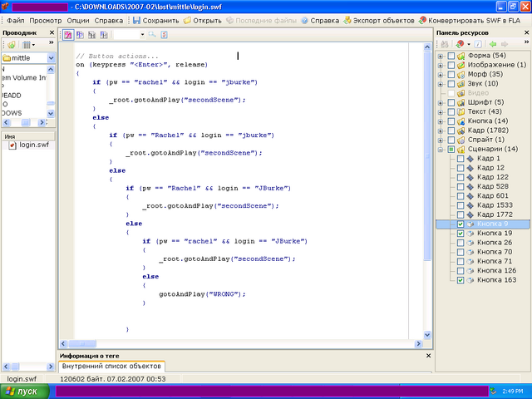Click the Конвертировать SWF в FLA icon
This screenshot has width=532, height=399.
(x=422, y=20)
